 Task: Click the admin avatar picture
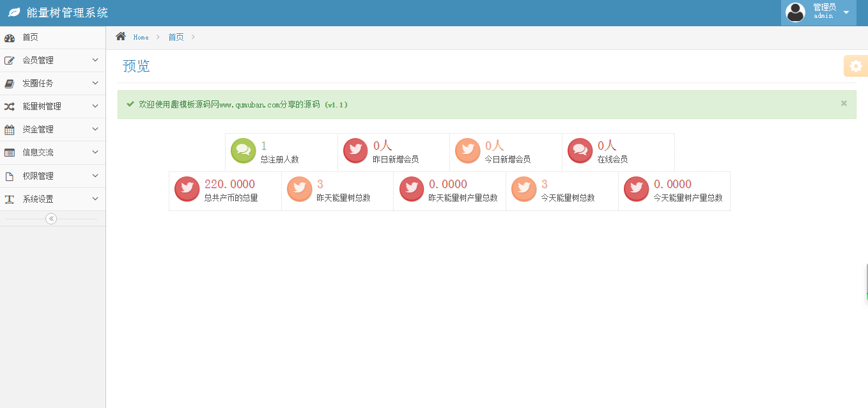(x=795, y=12)
